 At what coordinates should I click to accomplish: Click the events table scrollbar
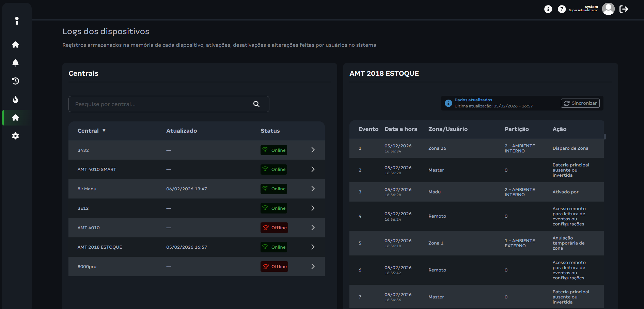(605, 137)
